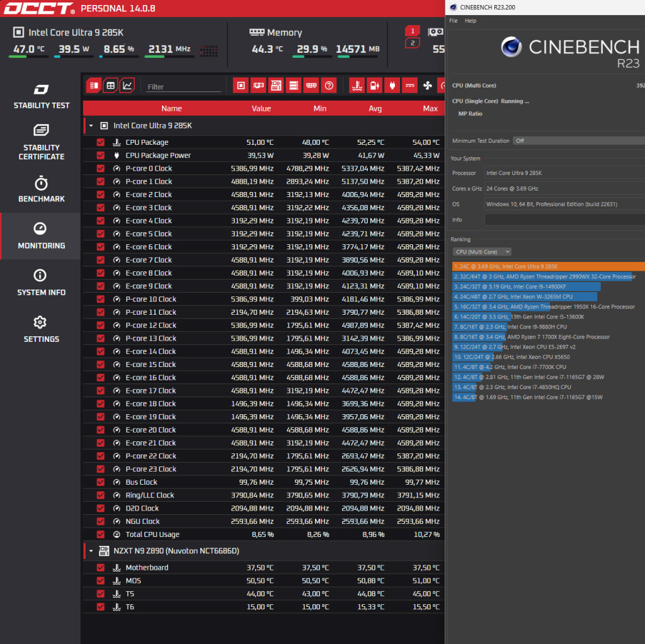This screenshot has width=645, height=644.
Task: Collapse the Intel Core Ultra 9 285K sensor group
Action: point(91,126)
